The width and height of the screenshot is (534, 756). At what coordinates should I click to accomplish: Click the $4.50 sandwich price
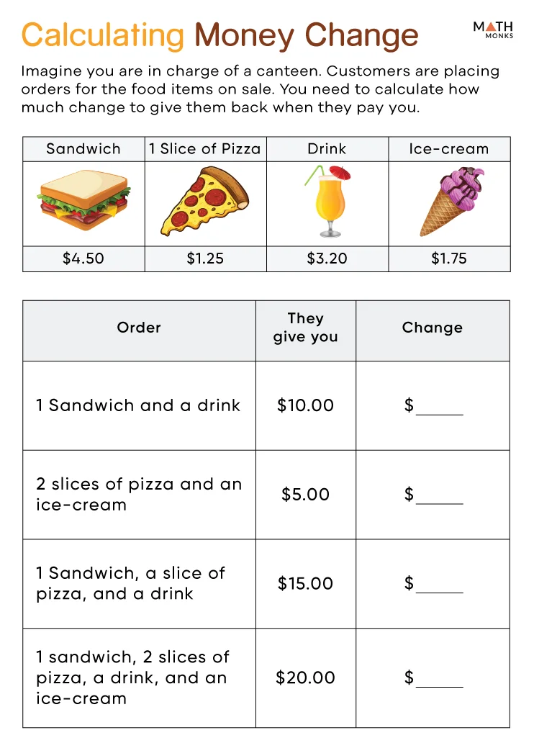pyautogui.click(x=83, y=259)
